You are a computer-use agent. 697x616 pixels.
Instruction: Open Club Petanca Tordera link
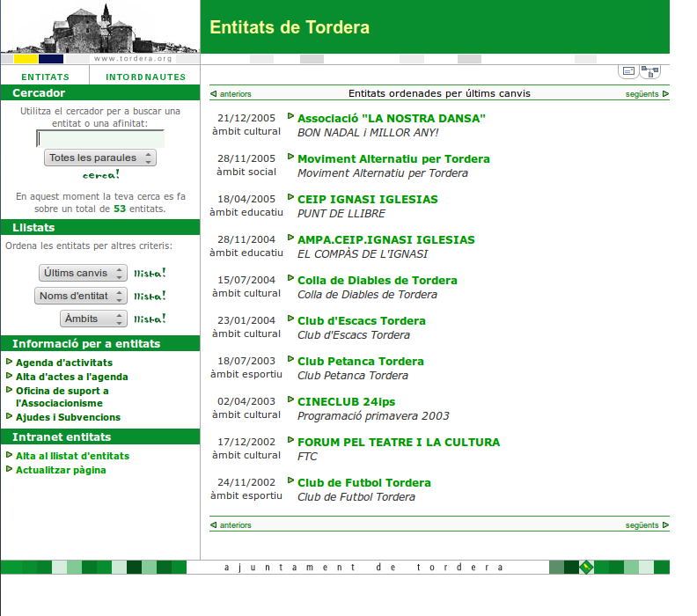tap(361, 361)
